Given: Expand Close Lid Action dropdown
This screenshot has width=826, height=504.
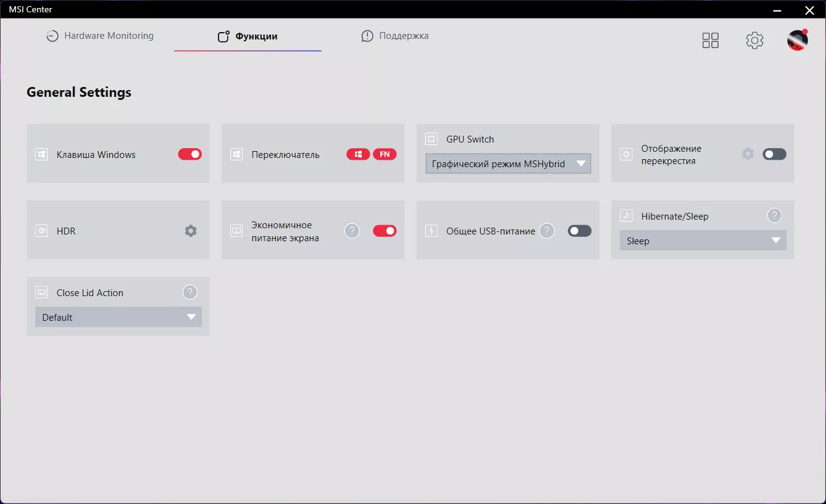Looking at the screenshot, I should pos(119,317).
